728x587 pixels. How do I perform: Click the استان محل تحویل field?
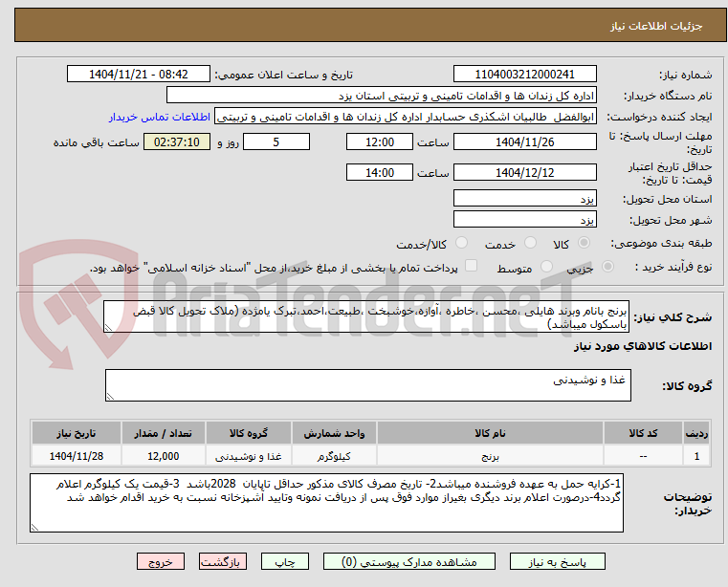point(524,199)
